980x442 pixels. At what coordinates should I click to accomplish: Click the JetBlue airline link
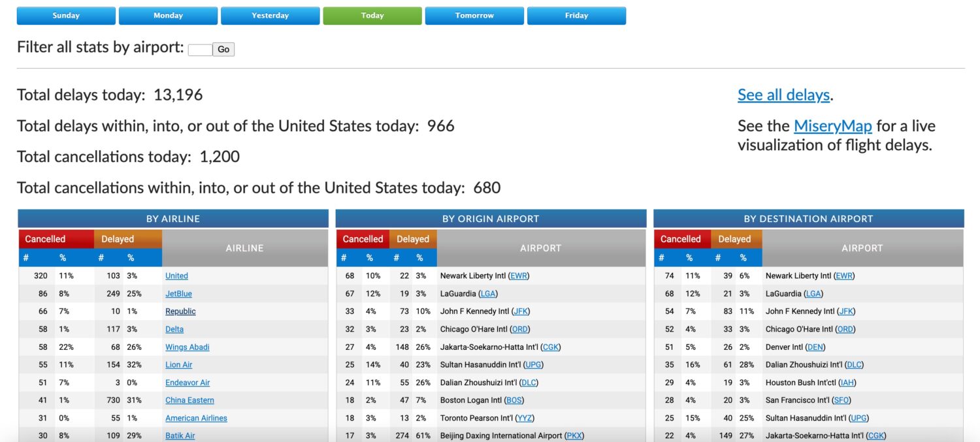[178, 294]
